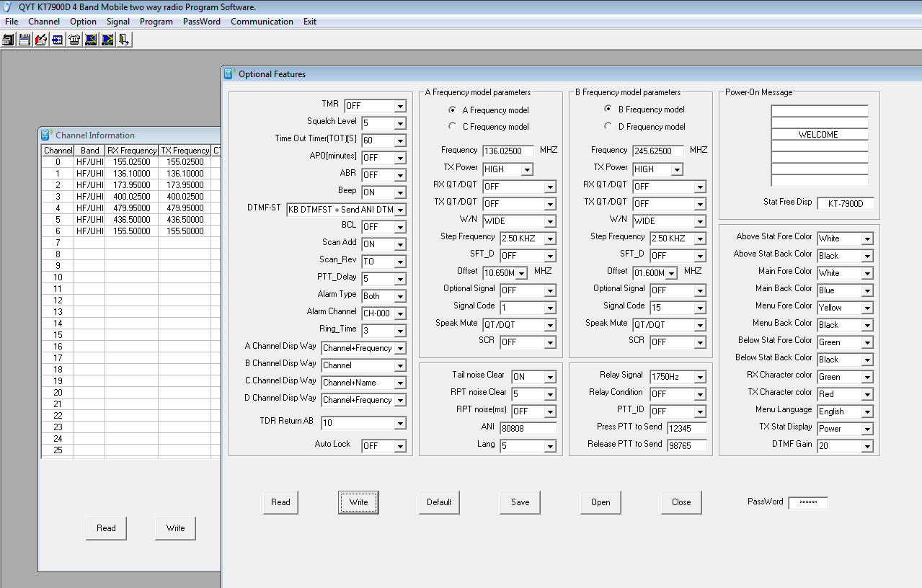Click the Exit menu item
The image size is (922, 588).
tap(310, 22)
